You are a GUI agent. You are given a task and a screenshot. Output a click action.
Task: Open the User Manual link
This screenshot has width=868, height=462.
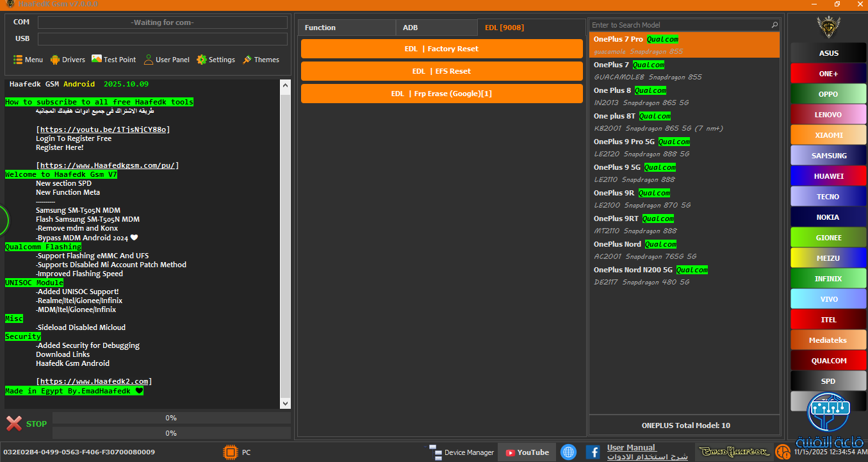(x=631, y=448)
